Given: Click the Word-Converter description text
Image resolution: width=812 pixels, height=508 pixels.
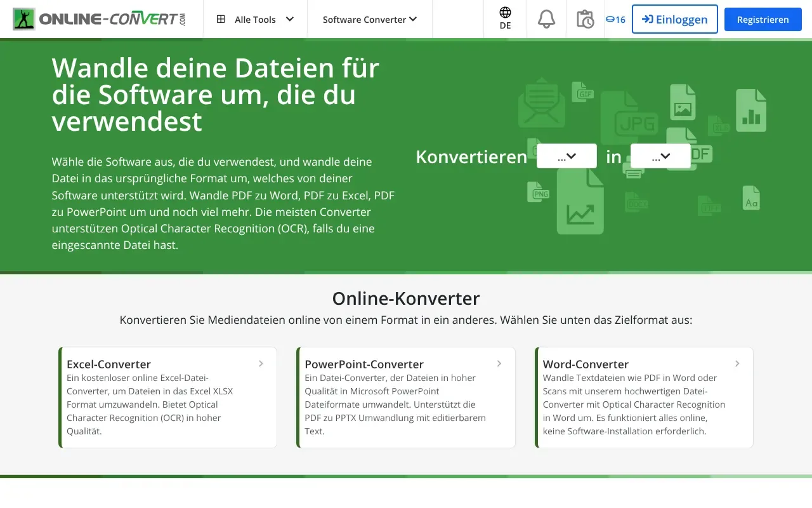Looking at the screenshot, I should 634,404.
